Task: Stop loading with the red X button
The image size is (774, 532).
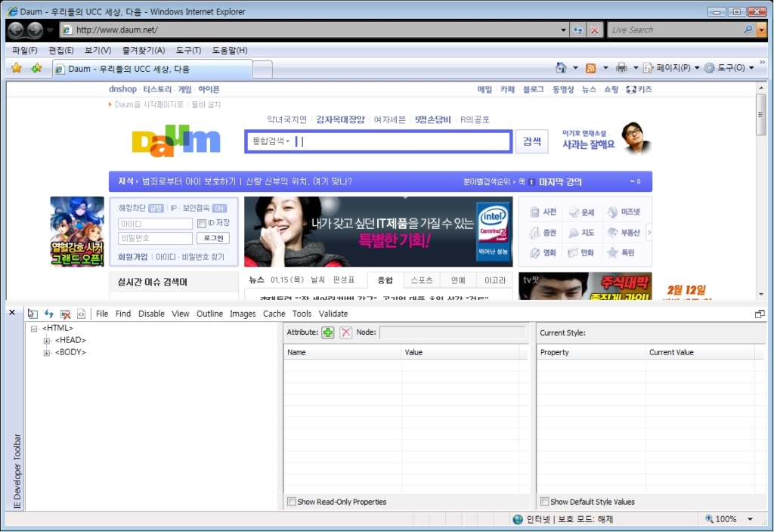Action: coord(595,29)
